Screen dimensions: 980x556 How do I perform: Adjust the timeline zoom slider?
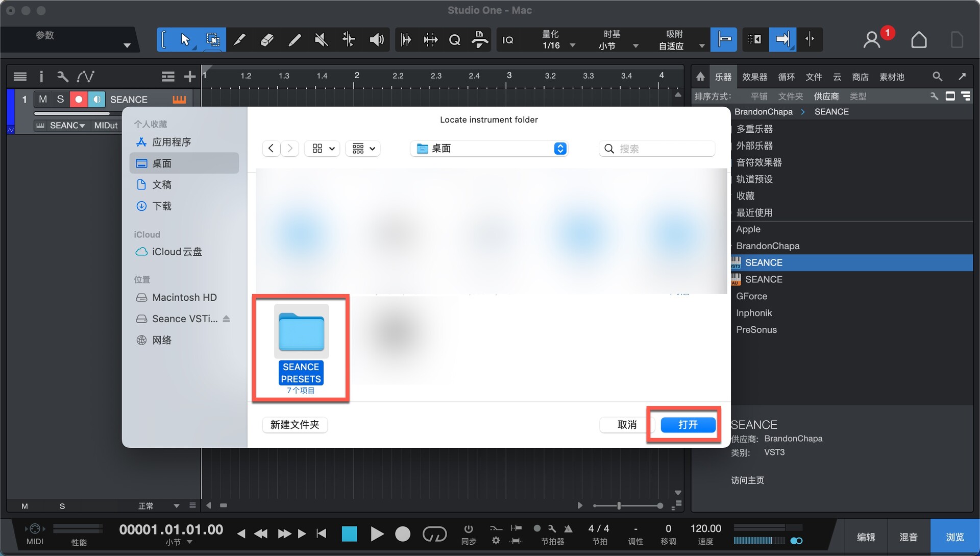point(619,505)
